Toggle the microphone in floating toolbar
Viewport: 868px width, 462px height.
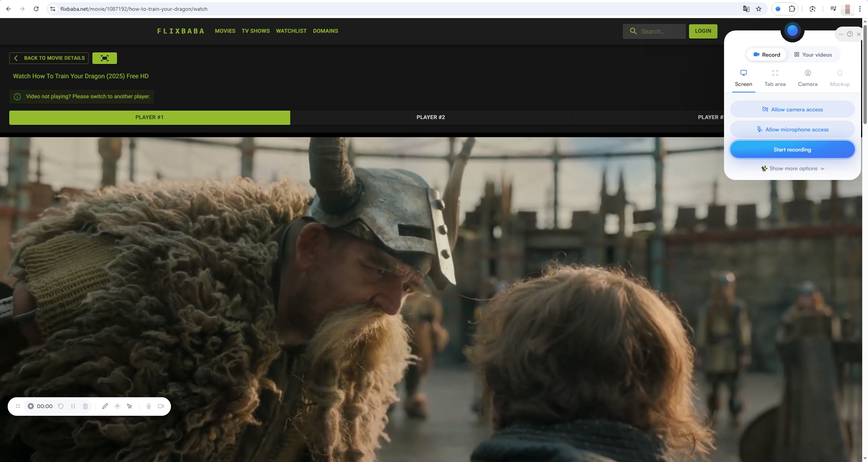point(149,406)
